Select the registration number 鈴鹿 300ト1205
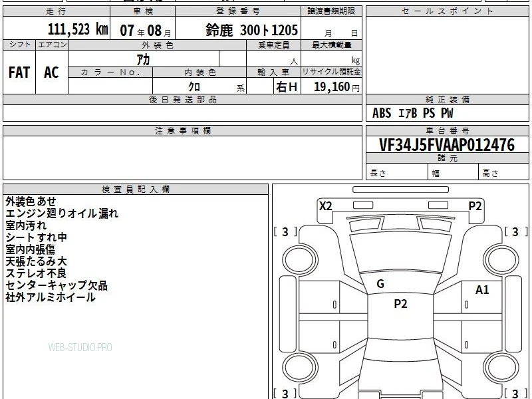 tap(251, 30)
